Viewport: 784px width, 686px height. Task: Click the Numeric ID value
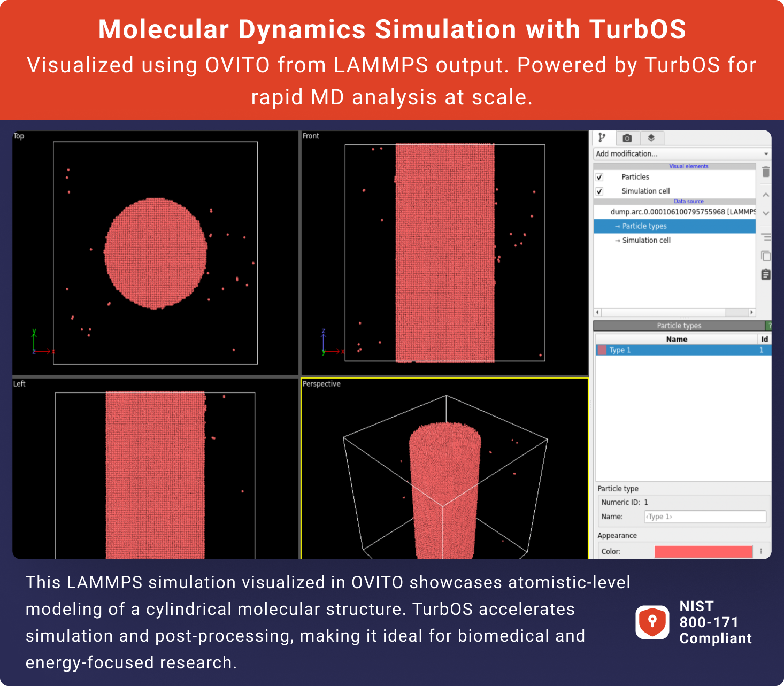(x=646, y=503)
